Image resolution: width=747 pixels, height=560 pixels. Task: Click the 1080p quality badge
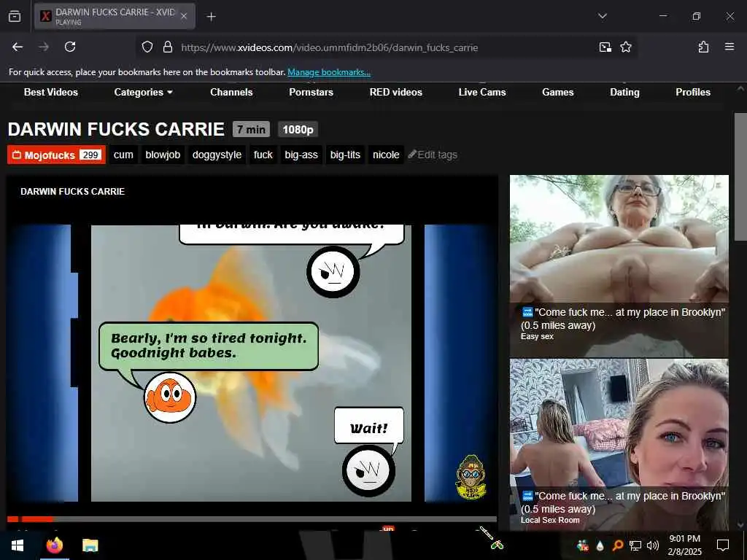tap(298, 130)
